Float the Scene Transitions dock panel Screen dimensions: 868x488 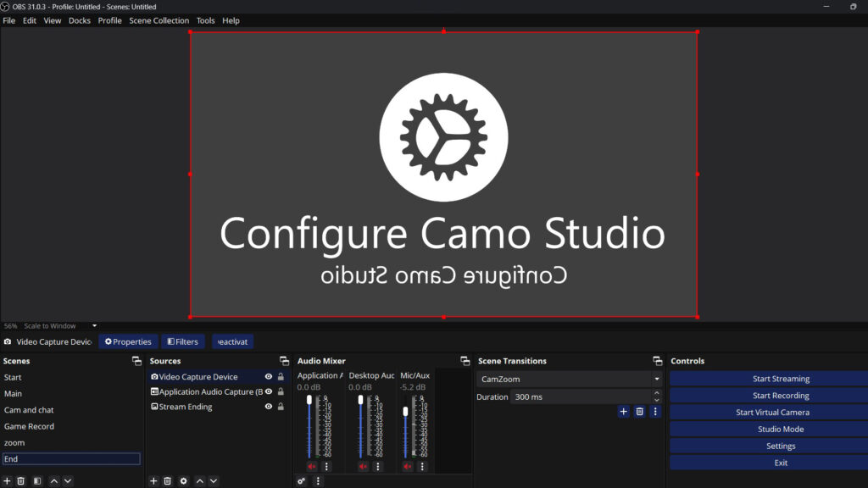(x=658, y=361)
